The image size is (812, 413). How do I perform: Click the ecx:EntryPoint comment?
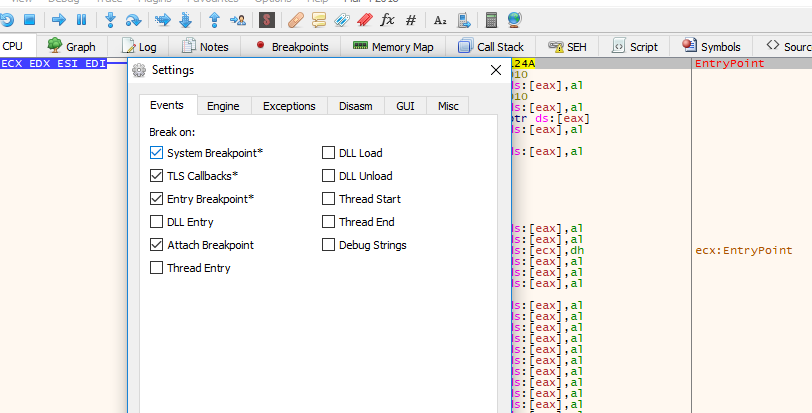(744, 250)
